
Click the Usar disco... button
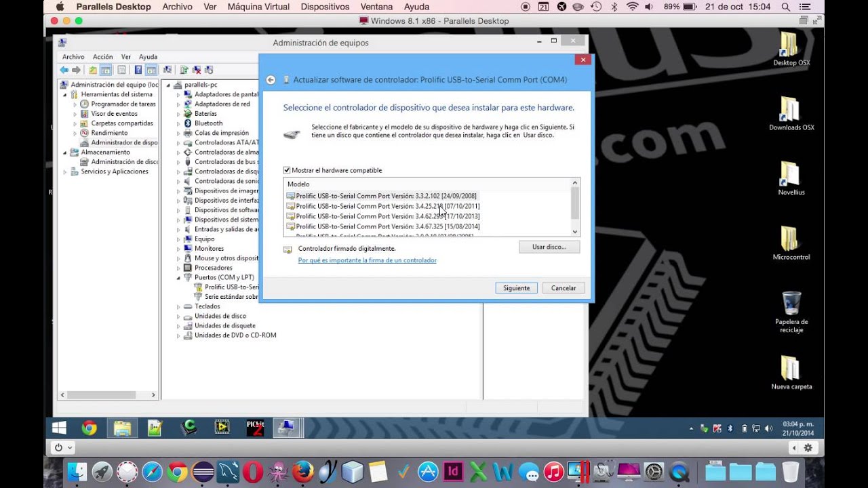549,247
